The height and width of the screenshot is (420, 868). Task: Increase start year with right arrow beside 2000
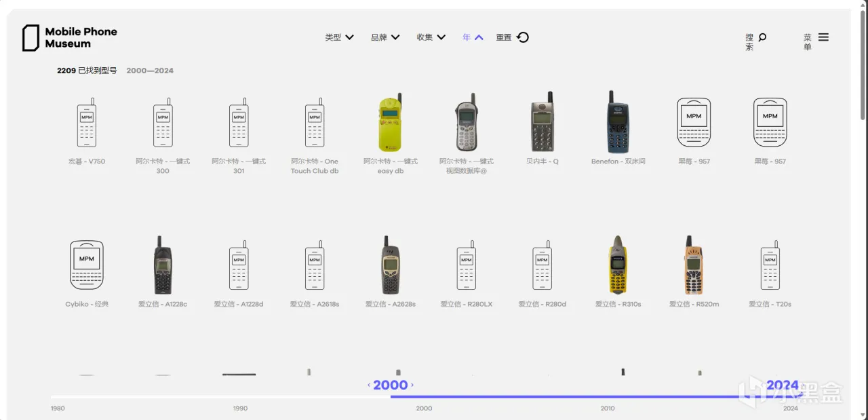[412, 385]
